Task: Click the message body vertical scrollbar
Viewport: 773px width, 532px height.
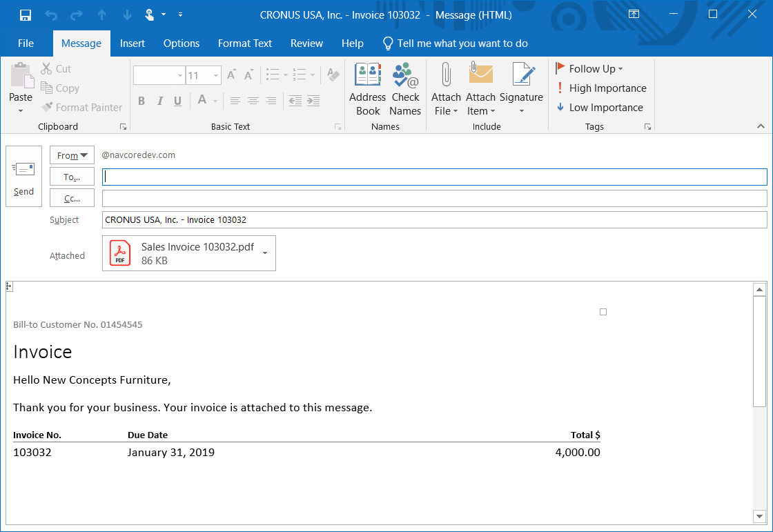Action: pyautogui.click(x=759, y=352)
